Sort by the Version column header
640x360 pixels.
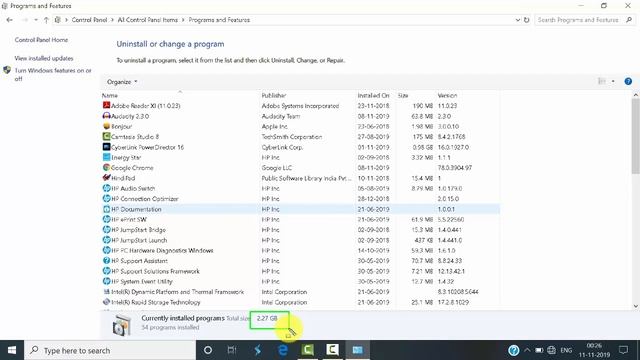467,95
